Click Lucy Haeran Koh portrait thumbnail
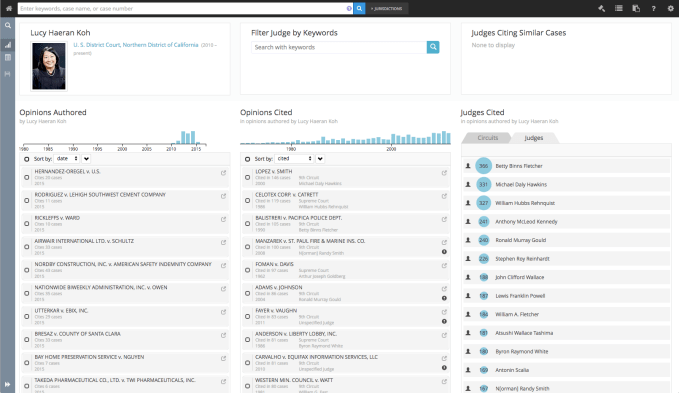The width and height of the screenshot is (679, 393). pos(49,66)
